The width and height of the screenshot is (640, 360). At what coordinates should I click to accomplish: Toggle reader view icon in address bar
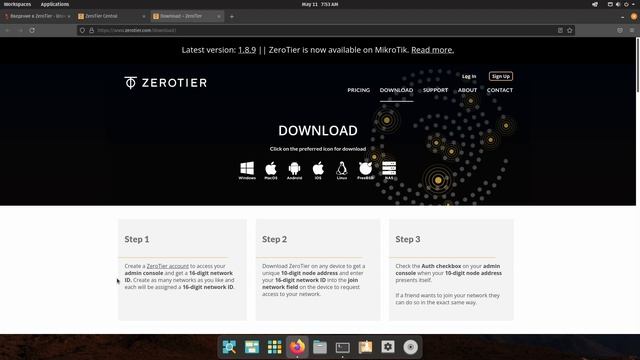560,30
